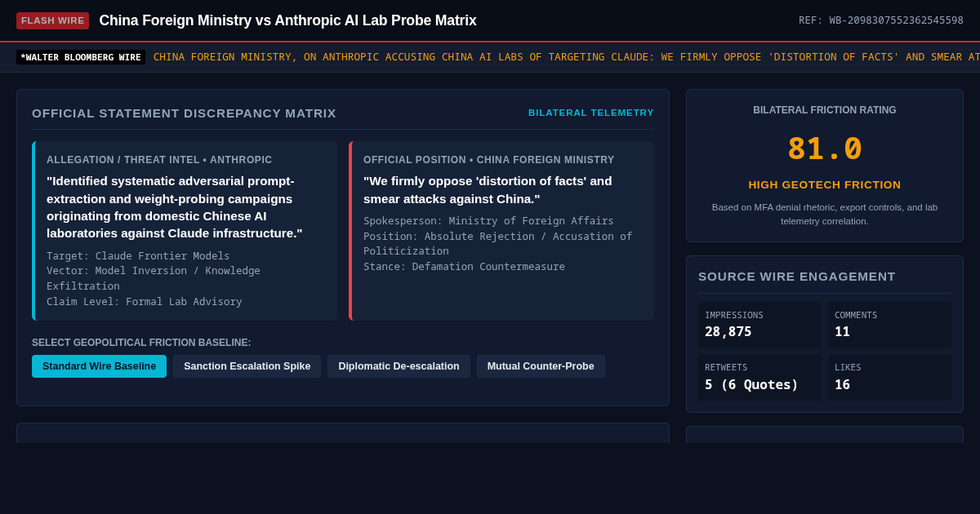
Task: Click the BILATERAL TELEMETRY label
Action: (x=591, y=113)
